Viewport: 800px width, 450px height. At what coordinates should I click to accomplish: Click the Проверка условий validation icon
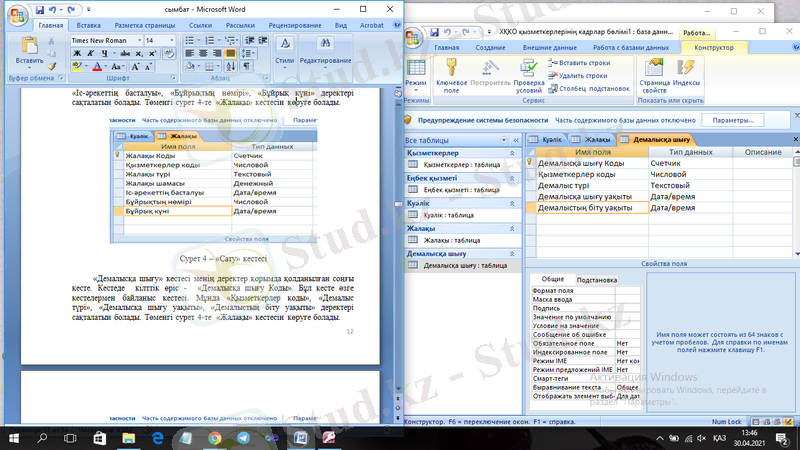point(522,70)
